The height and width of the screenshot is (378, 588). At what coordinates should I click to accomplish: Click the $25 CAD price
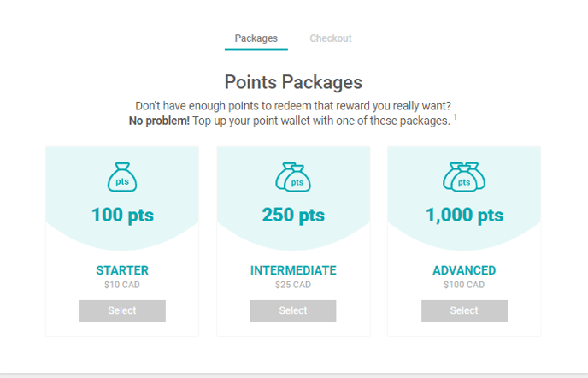pyautogui.click(x=293, y=285)
